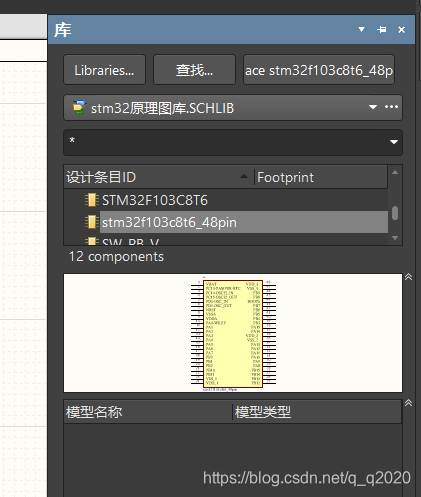Close the 库 panel

tap(402, 30)
